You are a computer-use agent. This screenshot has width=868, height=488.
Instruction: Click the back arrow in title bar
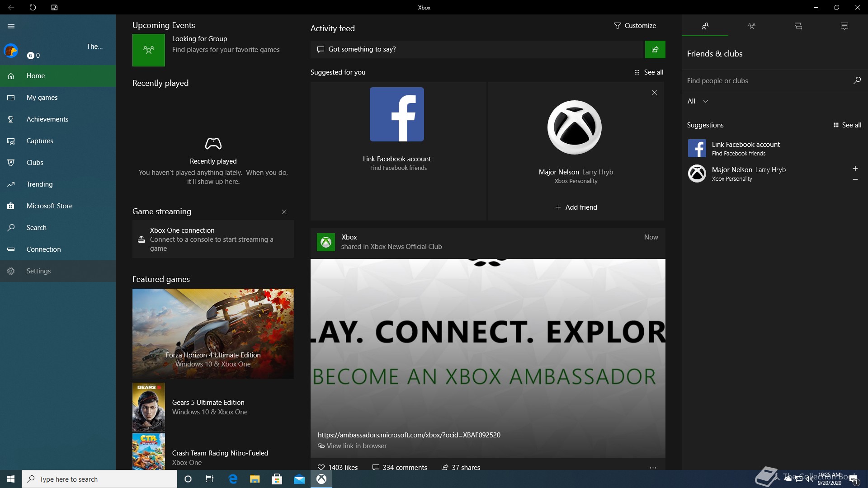click(x=11, y=7)
